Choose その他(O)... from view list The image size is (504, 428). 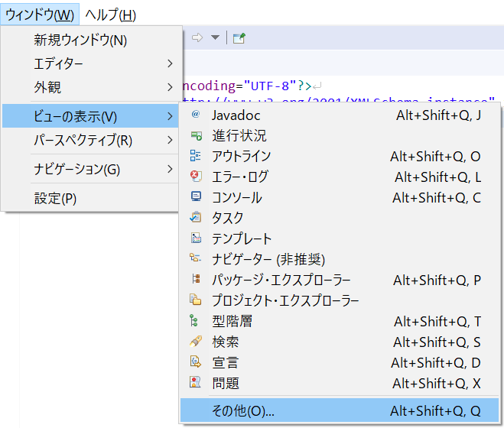pyautogui.click(x=340, y=410)
